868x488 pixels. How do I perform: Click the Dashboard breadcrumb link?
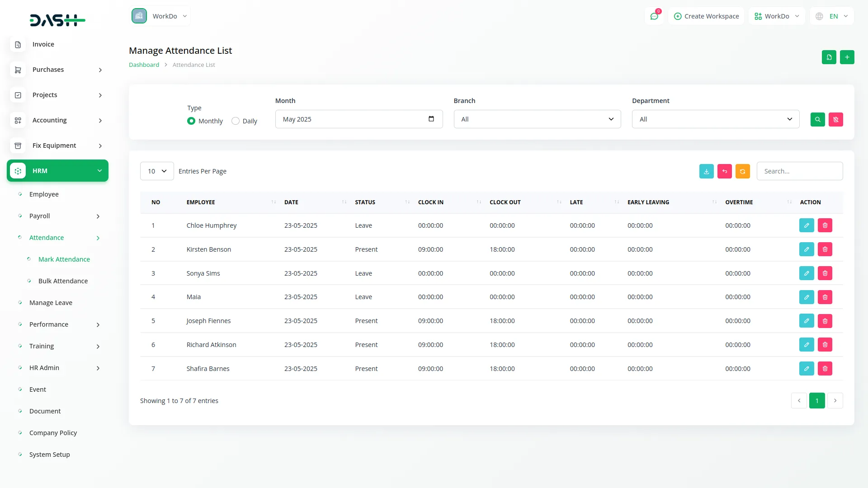144,65
